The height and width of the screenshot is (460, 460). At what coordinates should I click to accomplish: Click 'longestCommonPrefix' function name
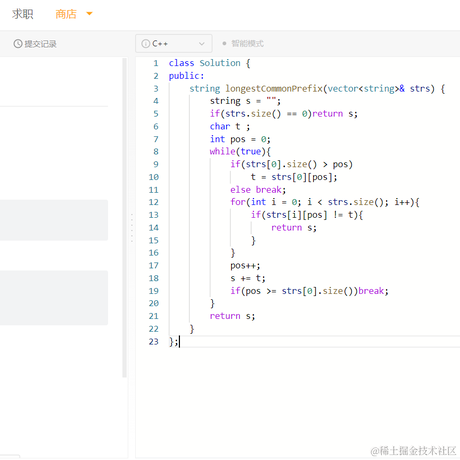coord(274,88)
